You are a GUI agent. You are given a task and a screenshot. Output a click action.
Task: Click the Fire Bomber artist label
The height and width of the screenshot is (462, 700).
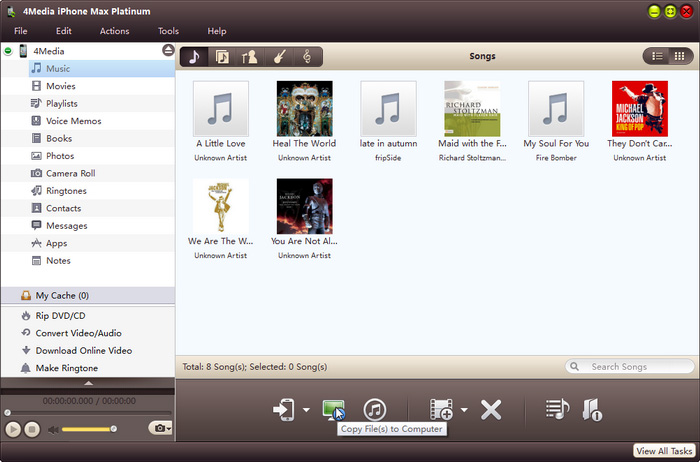pos(556,158)
